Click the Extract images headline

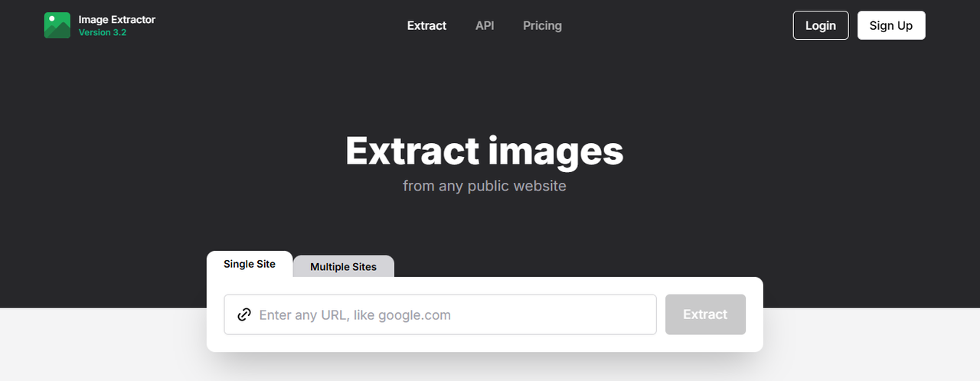(x=484, y=151)
